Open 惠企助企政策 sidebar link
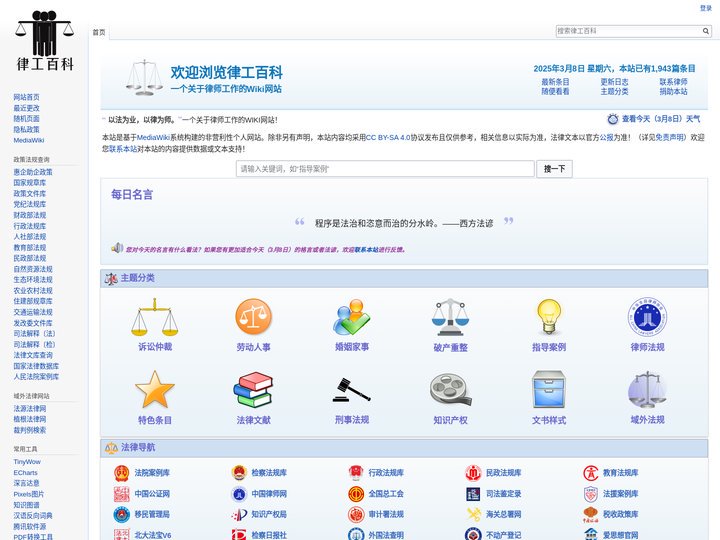 (33, 172)
